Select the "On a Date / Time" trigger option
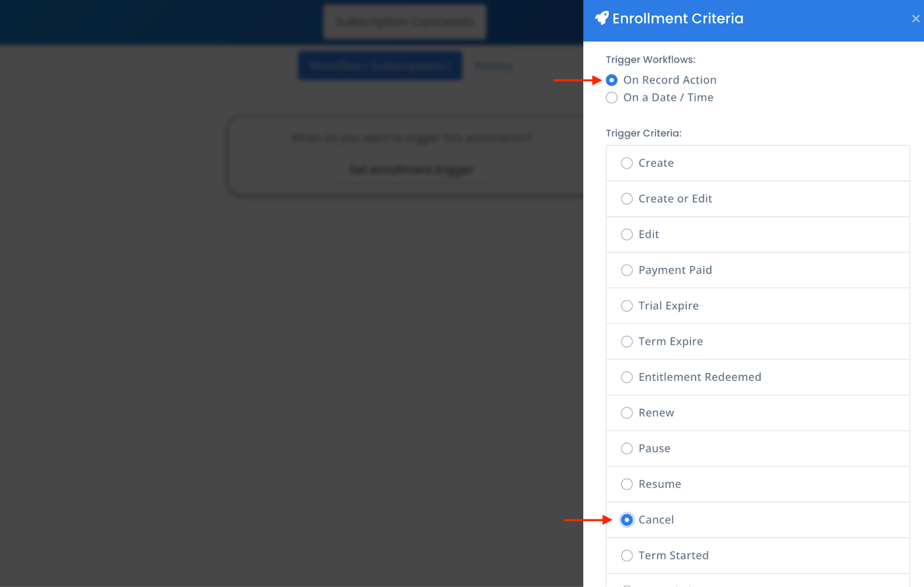Image resolution: width=924 pixels, height=587 pixels. 612,98
